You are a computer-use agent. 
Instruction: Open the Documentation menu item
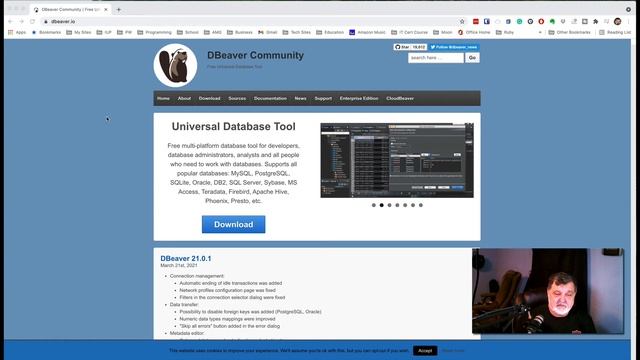point(270,98)
